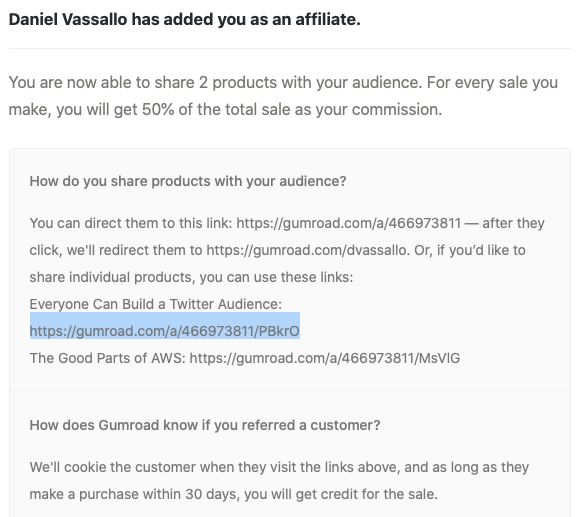Click the highlighted PBkrO affiliate link
The height and width of the screenshot is (517, 585).
pyautogui.click(x=165, y=331)
